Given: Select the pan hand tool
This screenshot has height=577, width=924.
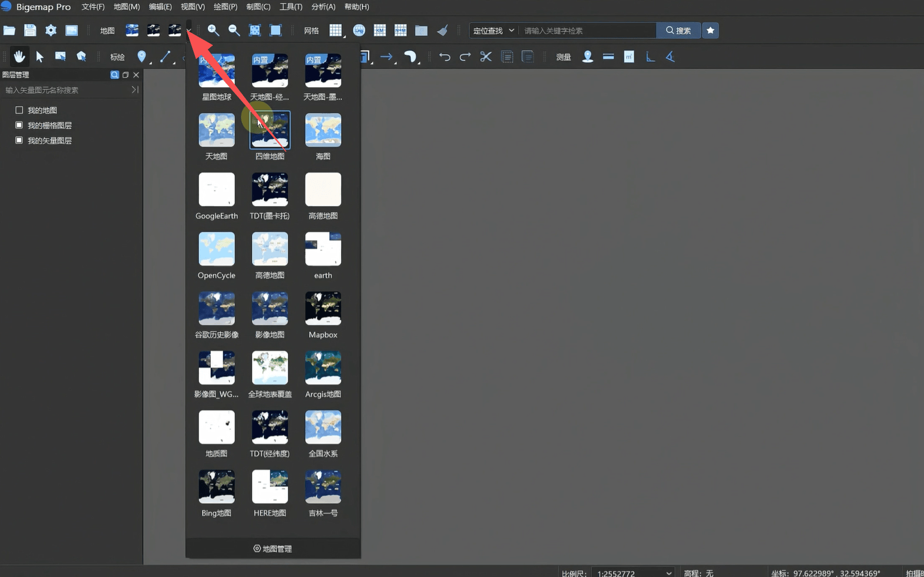Looking at the screenshot, I should click(x=19, y=57).
